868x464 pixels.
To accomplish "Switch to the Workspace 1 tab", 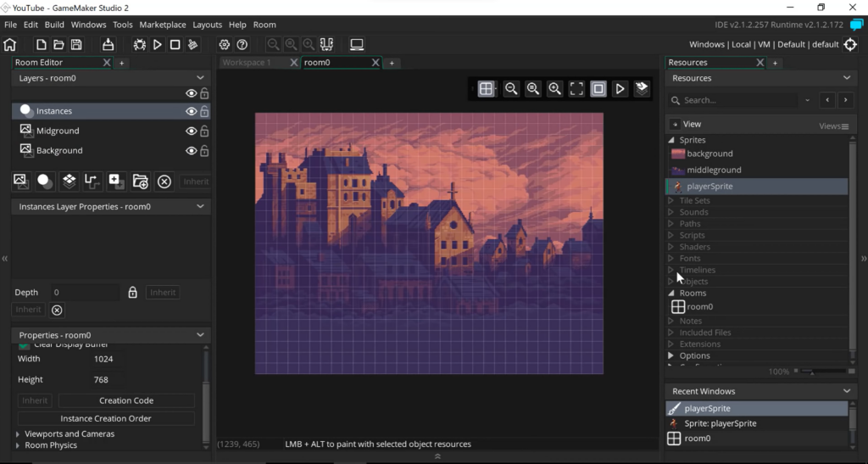I will pos(247,63).
